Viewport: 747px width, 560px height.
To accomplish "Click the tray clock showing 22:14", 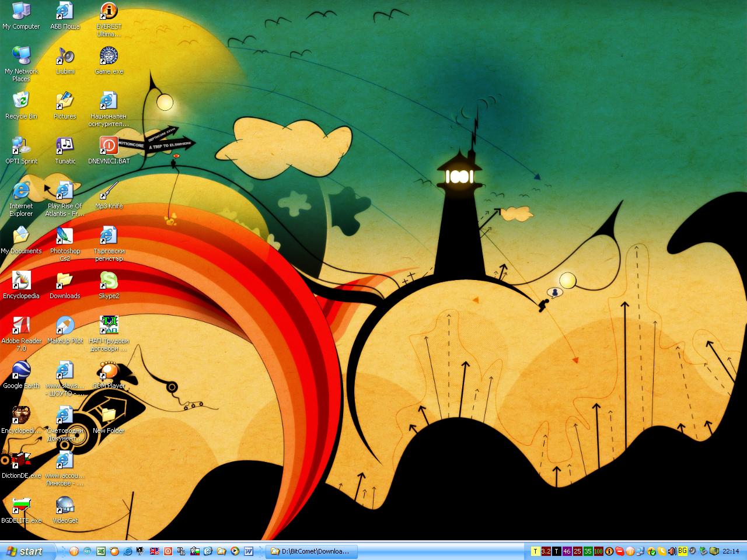I will [x=731, y=551].
